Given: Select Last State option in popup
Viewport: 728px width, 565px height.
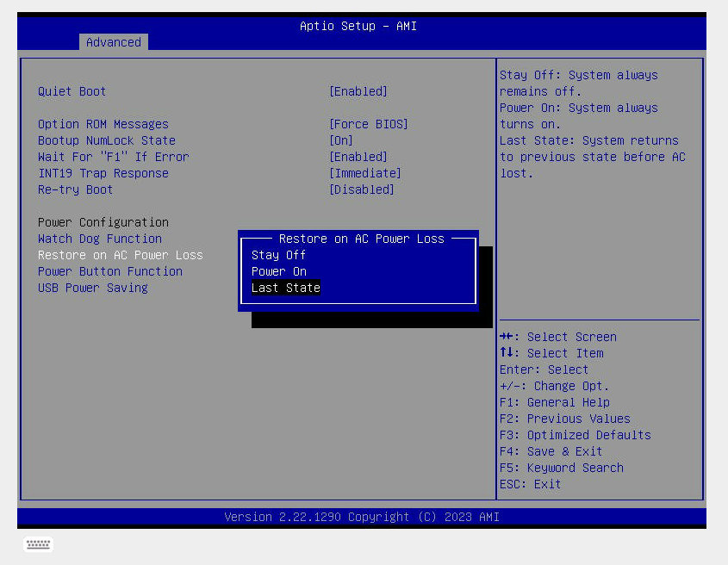Looking at the screenshot, I should (285, 288).
